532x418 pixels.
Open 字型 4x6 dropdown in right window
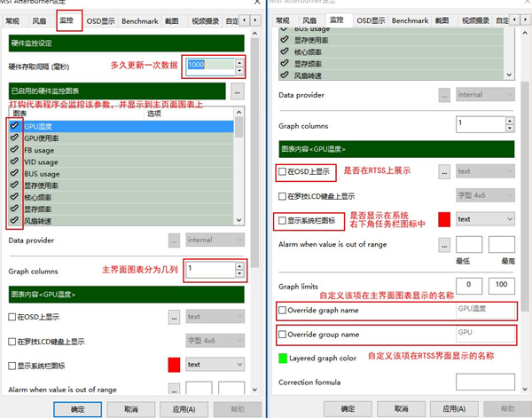[x=485, y=195]
